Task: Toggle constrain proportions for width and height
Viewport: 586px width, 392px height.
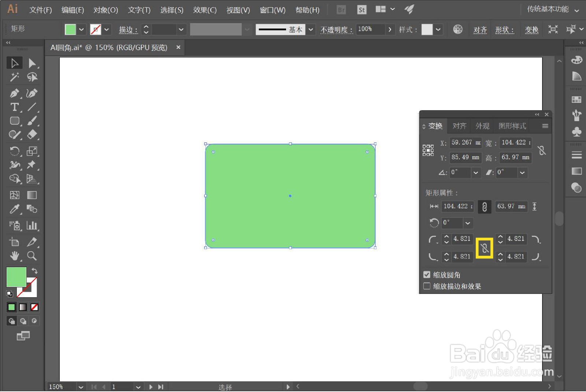Action: (542, 150)
